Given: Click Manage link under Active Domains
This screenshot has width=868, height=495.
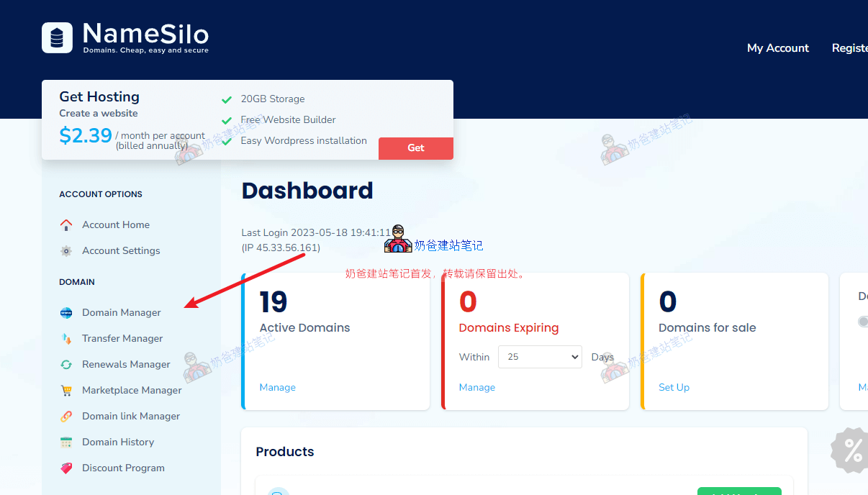Looking at the screenshot, I should tap(277, 388).
